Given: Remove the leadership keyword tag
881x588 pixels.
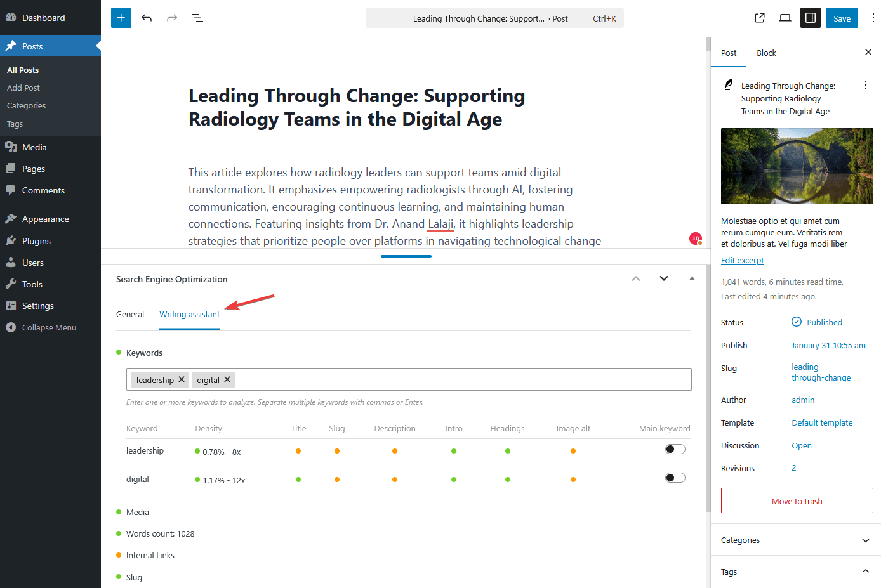Looking at the screenshot, I should [x=182, y=379].
